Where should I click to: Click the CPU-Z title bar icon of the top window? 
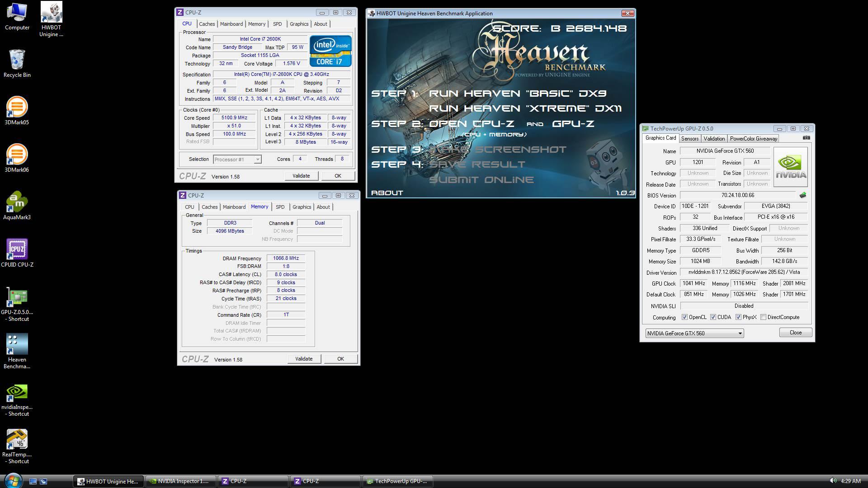(180, 12)
